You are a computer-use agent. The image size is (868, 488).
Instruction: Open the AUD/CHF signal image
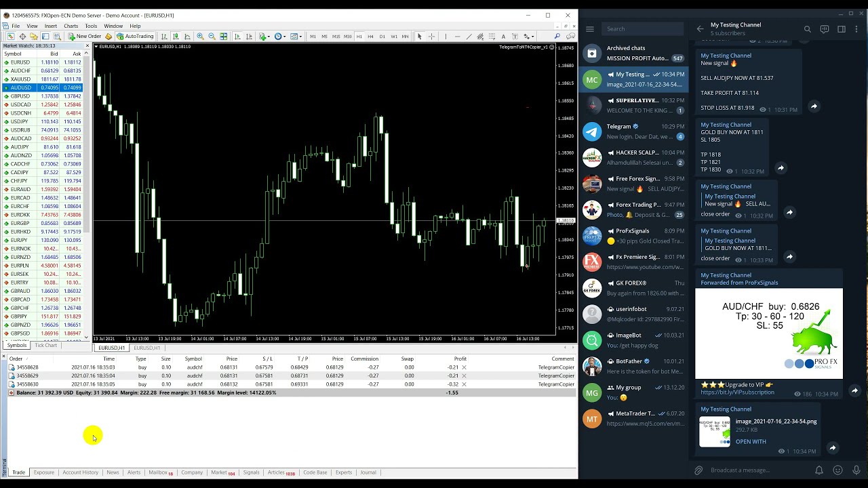769,333
